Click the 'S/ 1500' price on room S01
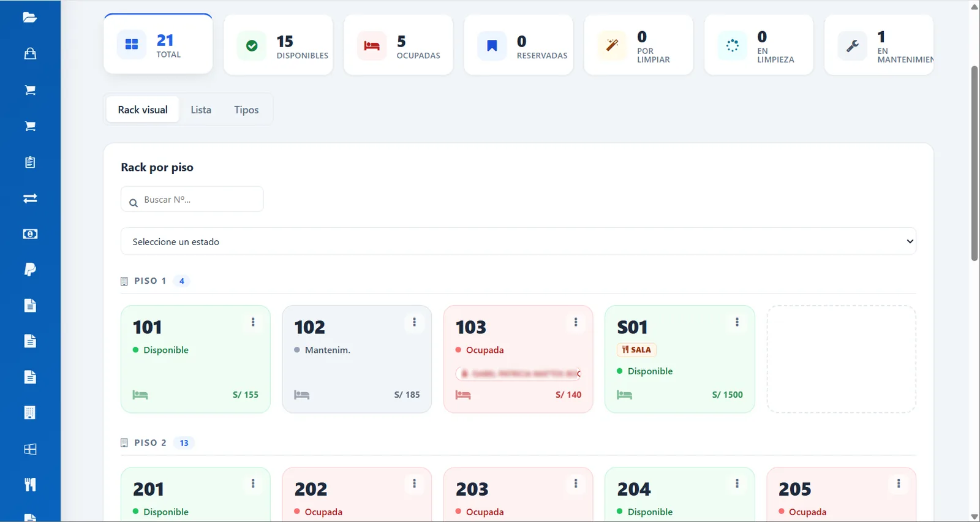 pos(728,395)
